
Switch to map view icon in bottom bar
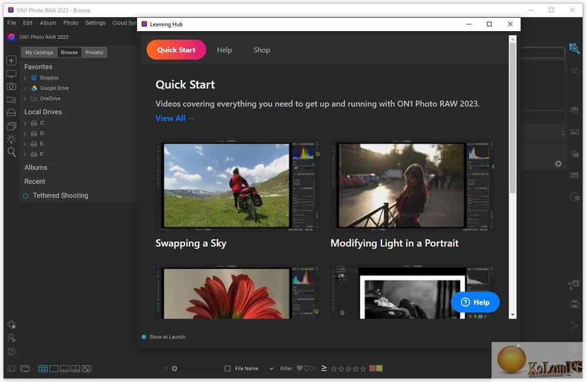coord(86,368)
